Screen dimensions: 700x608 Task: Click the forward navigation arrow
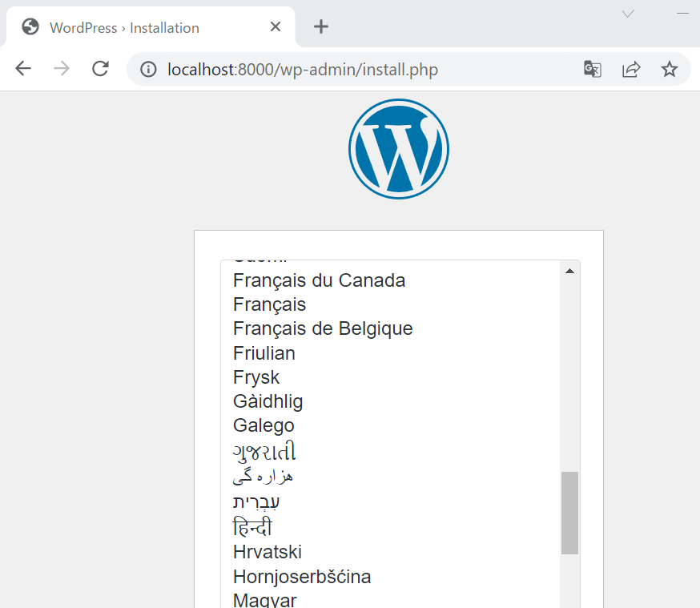(62, 69)
